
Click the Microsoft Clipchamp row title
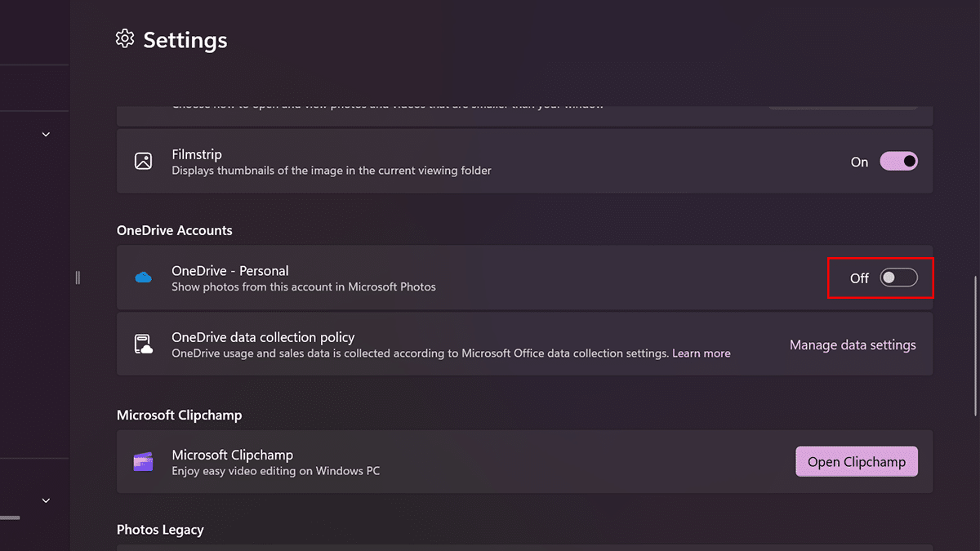(x=232, y=455)
